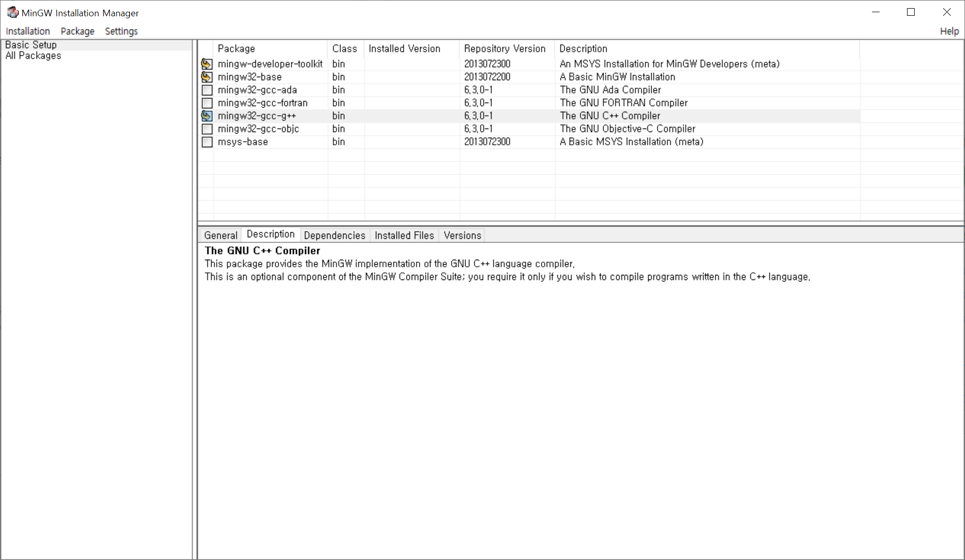Screen dimensions: 965x560
Task: Sort by the Class column header
Action: coord(346,49)
